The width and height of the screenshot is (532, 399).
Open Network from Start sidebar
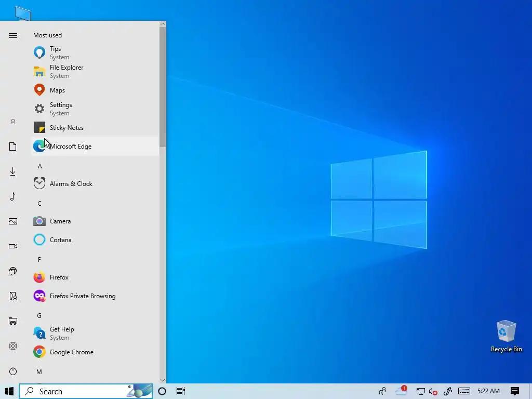click(x=13, y=271)
